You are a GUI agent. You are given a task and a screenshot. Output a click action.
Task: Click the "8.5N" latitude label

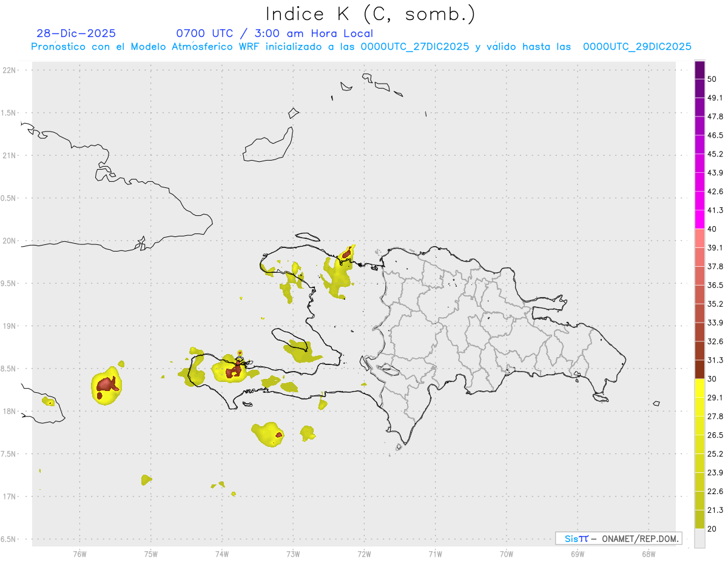point(9,369)
